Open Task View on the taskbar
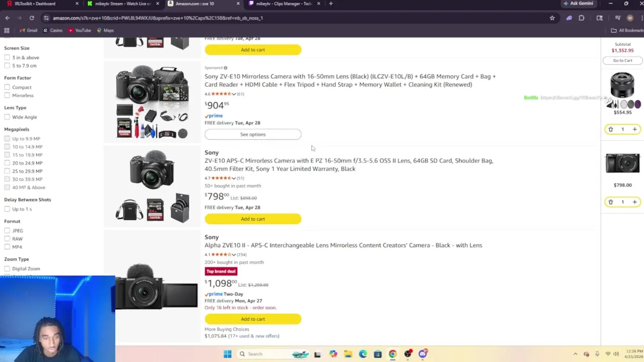The image size is (644, 362). coord(317,354)
